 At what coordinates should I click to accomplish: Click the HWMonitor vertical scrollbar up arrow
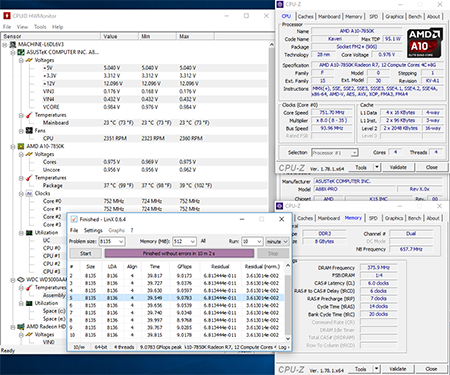click(272, 44)
